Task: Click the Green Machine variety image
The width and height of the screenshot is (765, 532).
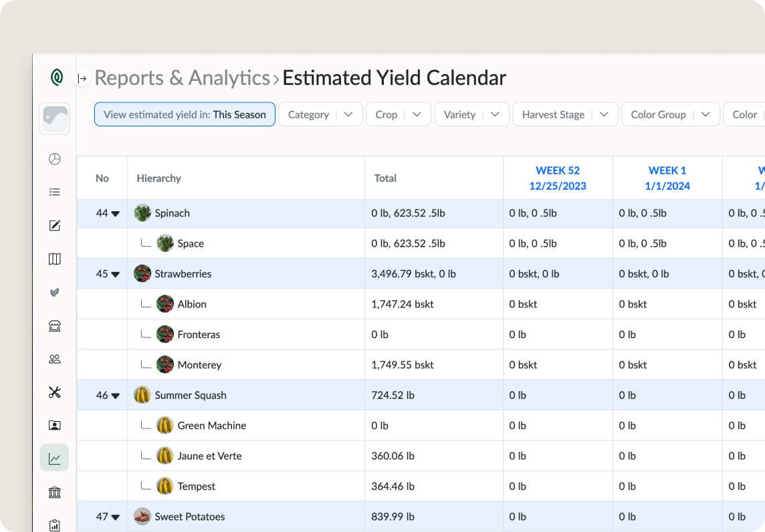Action: pyautogui.click(x=165, y=425)
